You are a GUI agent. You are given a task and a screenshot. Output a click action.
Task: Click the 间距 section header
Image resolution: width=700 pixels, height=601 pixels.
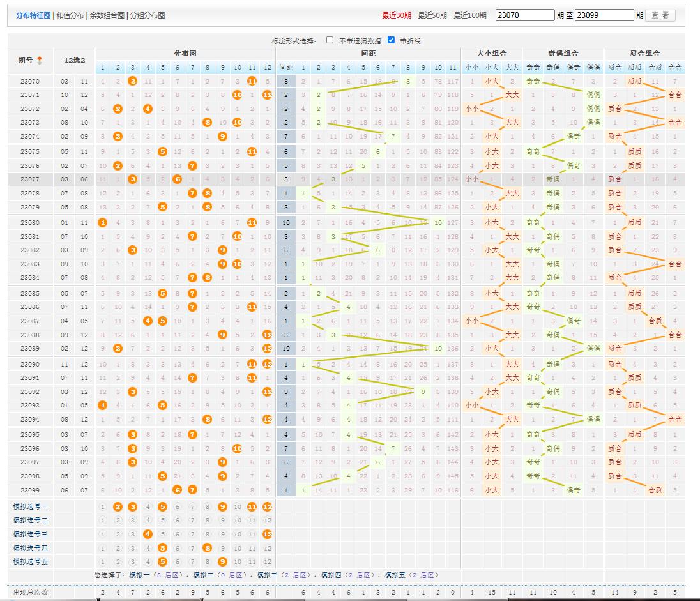[x=369, y=53]
